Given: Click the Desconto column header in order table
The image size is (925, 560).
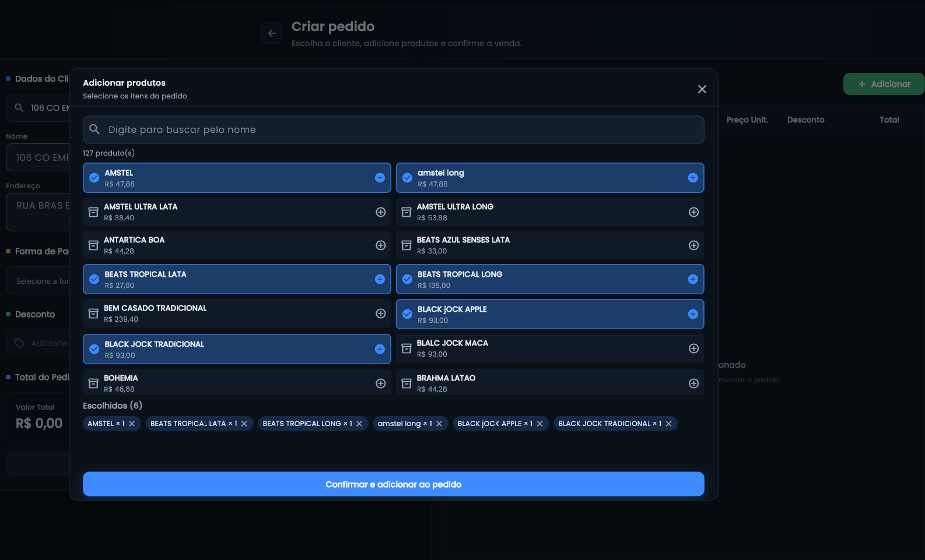Looking at the screenshot, I should click(806, 120).
